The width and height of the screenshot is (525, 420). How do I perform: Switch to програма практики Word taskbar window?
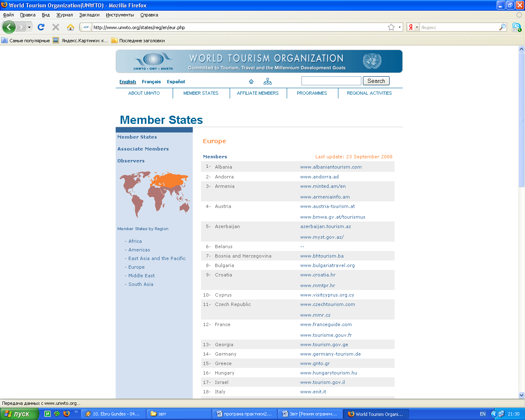click(x=245, y=414)
